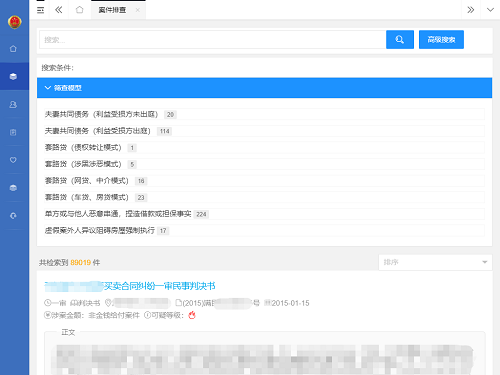Viewport: 500px width, 375px height.
Task: Open the last sidebar settings icon
Action: (x=13, y=216)
